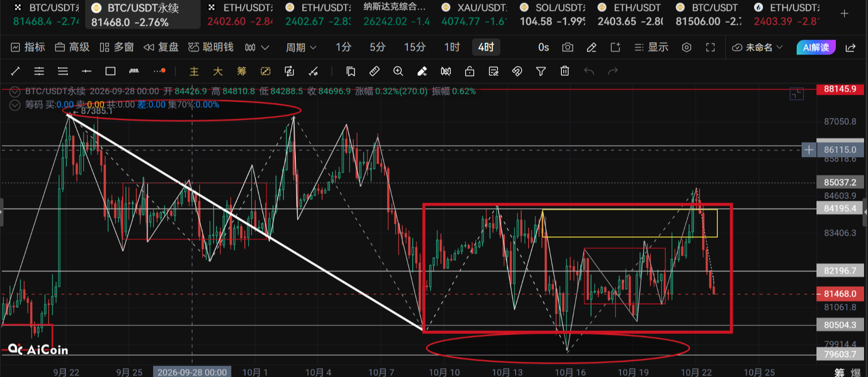Toggle the 主 main-force indicator
Image resolution: width=868 pixels, height=377 pixels.
coord(194,71)
